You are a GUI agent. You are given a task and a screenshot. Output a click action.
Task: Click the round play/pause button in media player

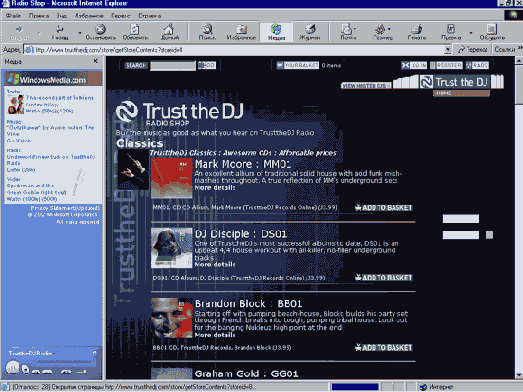[x=12, y=368]
